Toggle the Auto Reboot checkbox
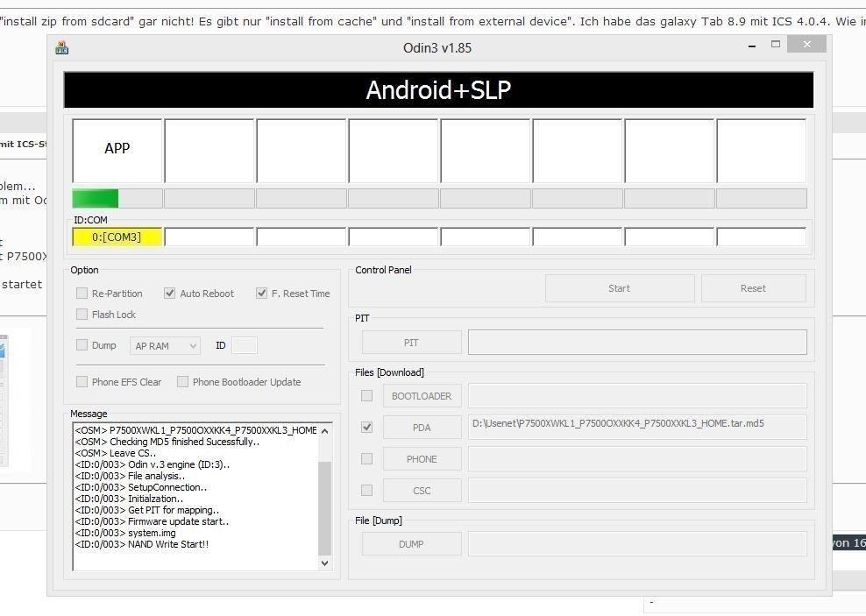This screenshot has width=866, height=616. 169,293
